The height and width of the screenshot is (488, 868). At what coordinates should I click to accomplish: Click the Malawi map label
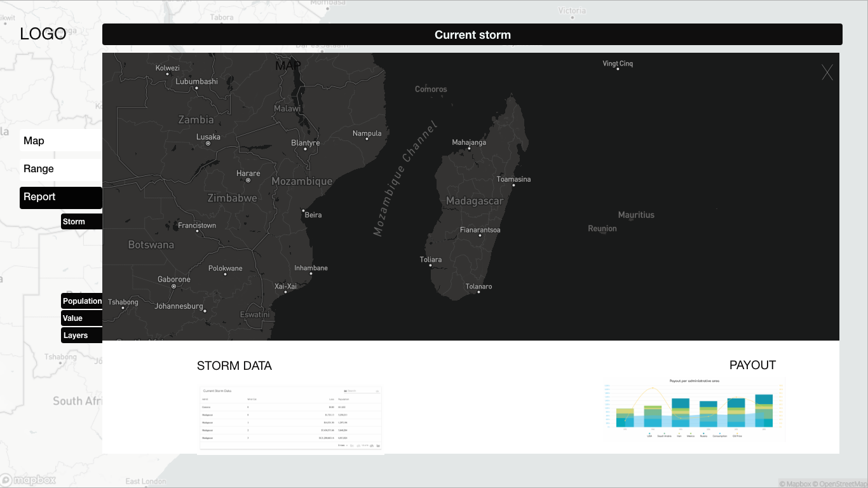(x=287, y=109)
